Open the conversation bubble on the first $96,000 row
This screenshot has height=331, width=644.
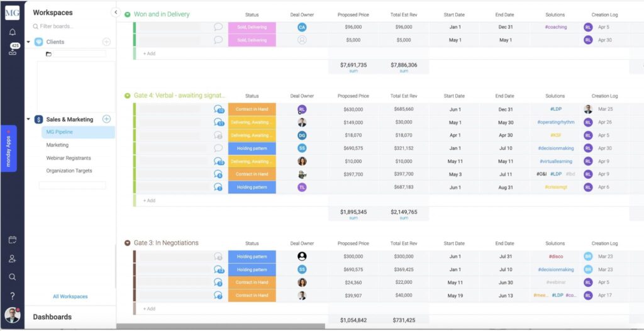click(x=218, y=27)
